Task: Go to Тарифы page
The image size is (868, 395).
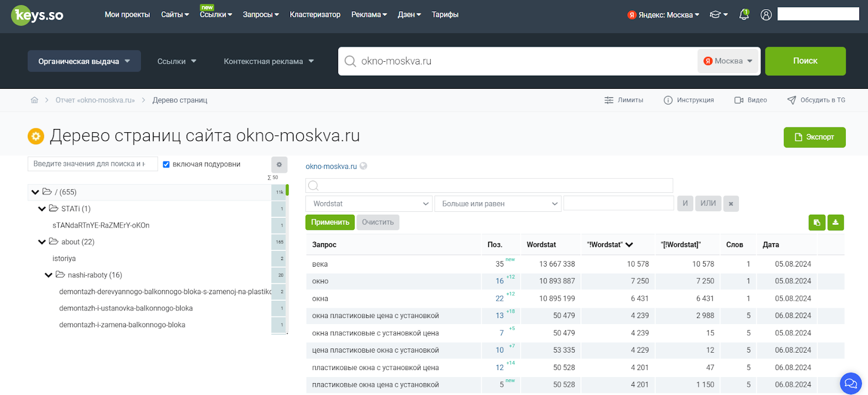Action: pyautogui.click(x=445, y=15)
